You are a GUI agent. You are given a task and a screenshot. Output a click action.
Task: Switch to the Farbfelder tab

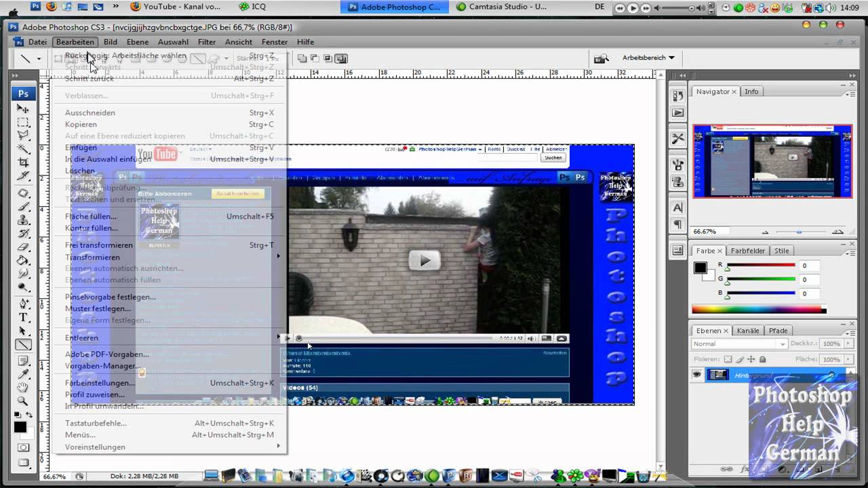pyautogui.click(x=747, y=251)
